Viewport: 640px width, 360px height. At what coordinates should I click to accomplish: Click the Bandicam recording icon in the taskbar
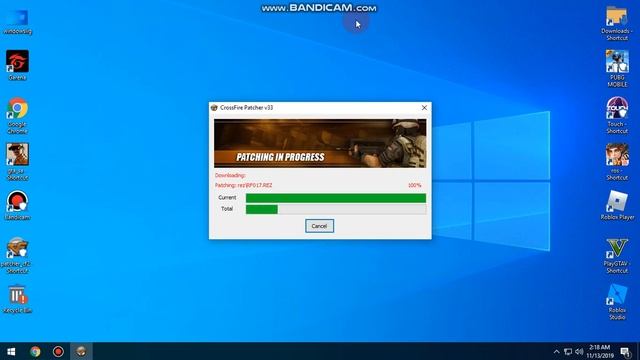58,351
